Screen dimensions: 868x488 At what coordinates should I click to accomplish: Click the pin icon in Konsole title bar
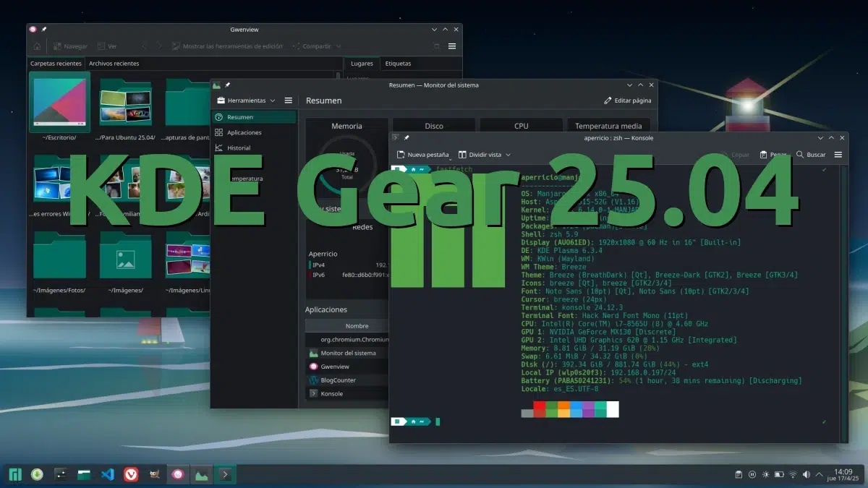coord(407,137)
